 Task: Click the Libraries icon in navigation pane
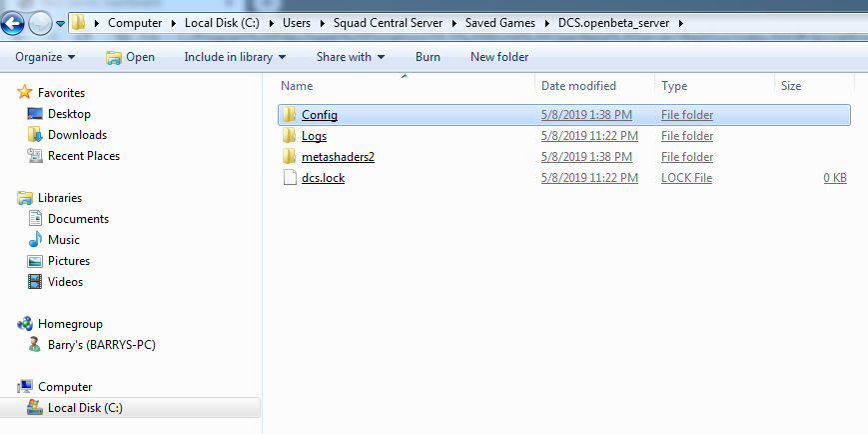coord(25,198)
